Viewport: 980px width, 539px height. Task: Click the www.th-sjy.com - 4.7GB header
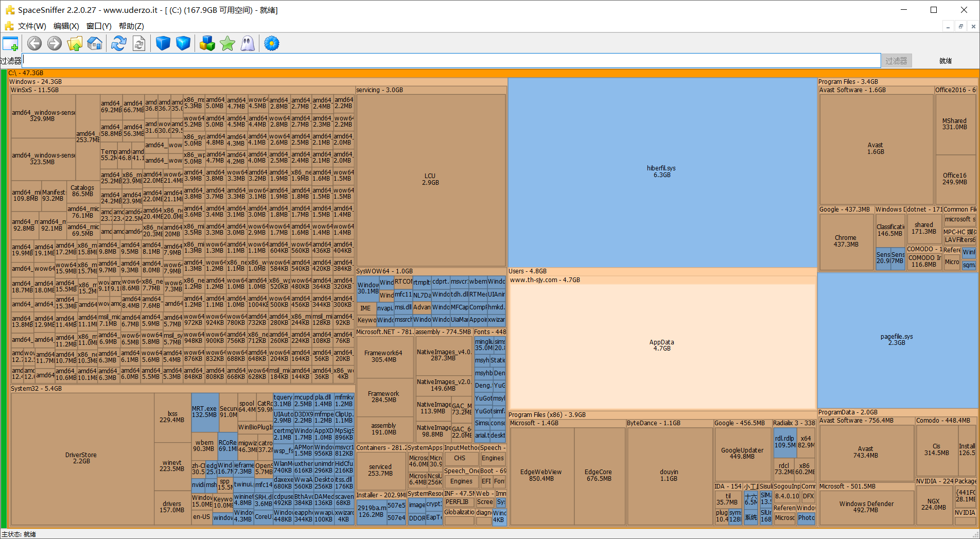[x=662, y=280]
